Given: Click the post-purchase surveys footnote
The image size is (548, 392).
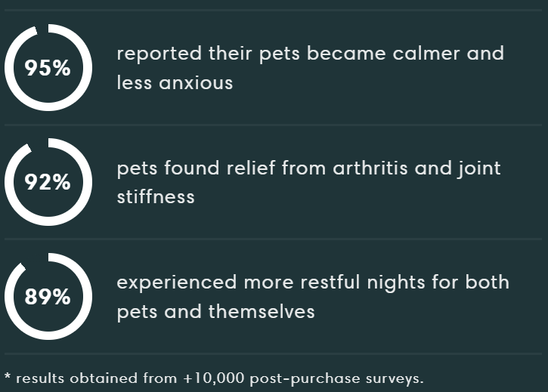Looking at the screenshot, I should coord(214,378).
